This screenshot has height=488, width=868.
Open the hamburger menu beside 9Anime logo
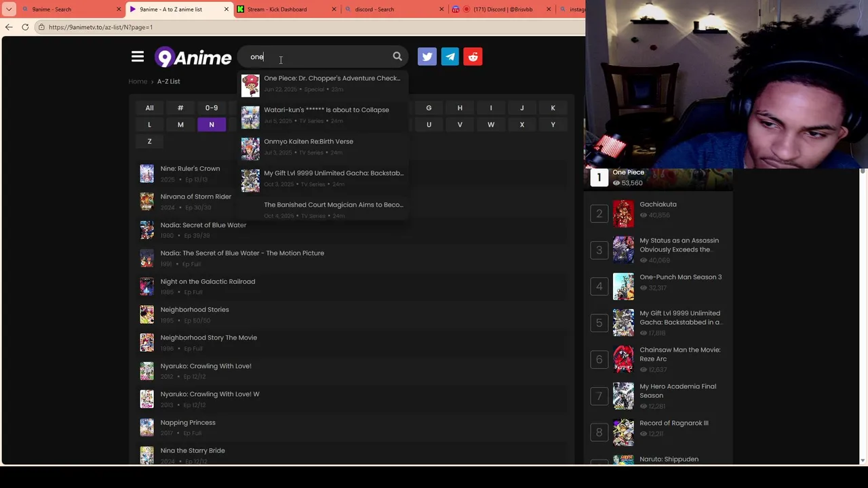coord(138,57)
